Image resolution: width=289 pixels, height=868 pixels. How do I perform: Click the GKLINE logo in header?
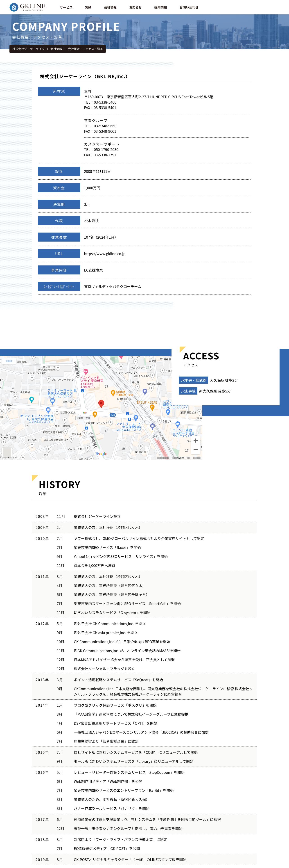pyautogui.click(x=27, y=7)
